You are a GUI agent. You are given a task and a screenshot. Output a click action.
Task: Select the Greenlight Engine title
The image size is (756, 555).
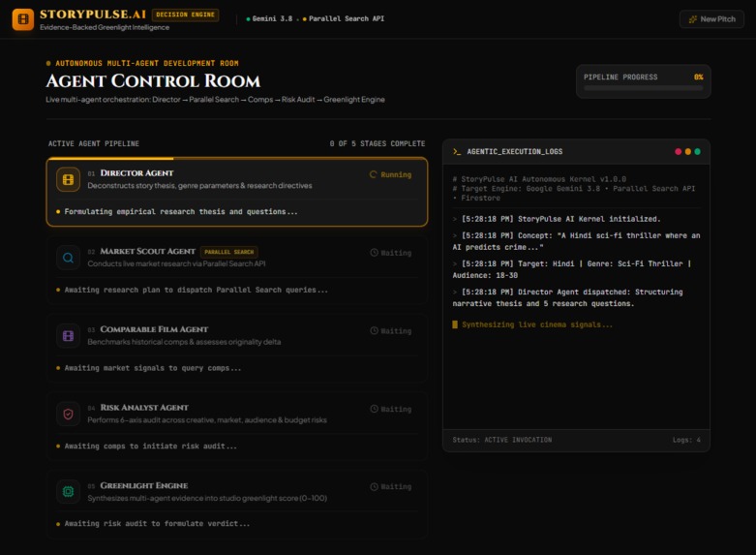144,485
